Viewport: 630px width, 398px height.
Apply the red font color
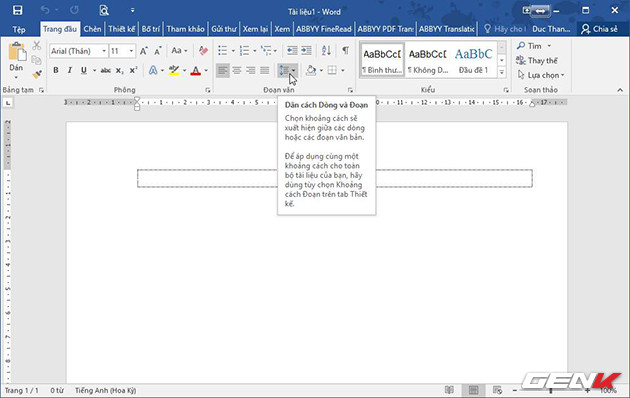pyautogui.click(x=196, y=70)
